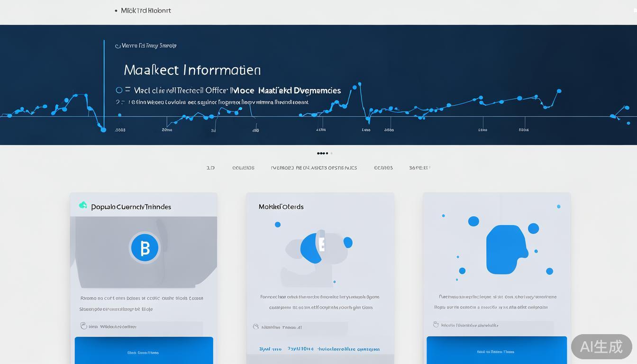Select the hollow circle radio beside banner subheading
Image resolution: width=637 pixels, height=364 pixels.
[119, 90]
